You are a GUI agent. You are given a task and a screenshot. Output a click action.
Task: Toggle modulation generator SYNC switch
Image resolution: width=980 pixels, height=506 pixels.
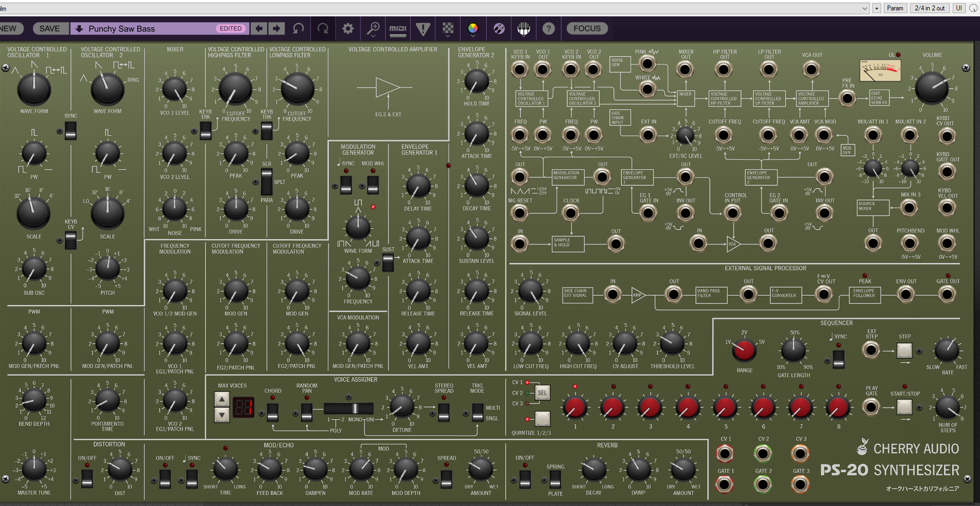(346, 186)
